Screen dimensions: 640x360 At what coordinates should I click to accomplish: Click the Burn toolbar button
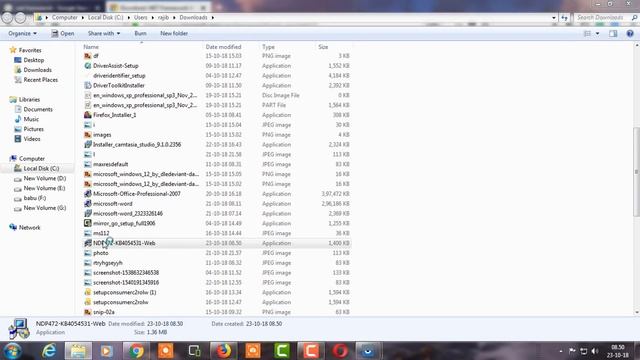pyautogui.click(x=140, y=33)
